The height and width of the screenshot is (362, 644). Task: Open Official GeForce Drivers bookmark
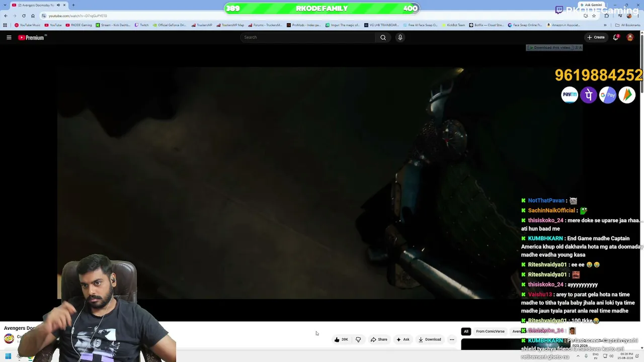(170, 25)
